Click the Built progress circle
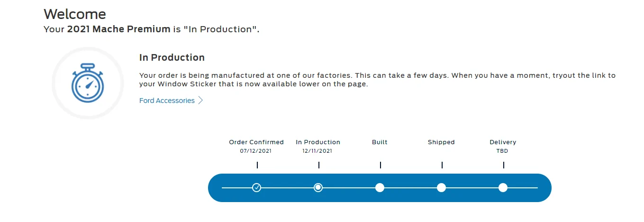Viewport: 644px width, 222px height. 380,187
